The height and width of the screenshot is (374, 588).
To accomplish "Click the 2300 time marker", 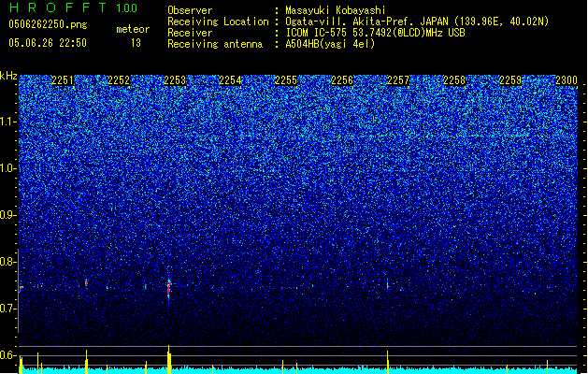I will point(566,80).
